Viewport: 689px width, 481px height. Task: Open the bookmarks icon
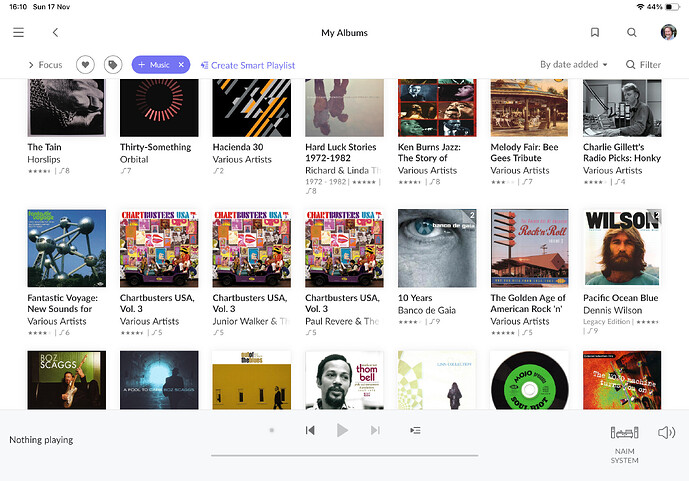pos(595,33)
